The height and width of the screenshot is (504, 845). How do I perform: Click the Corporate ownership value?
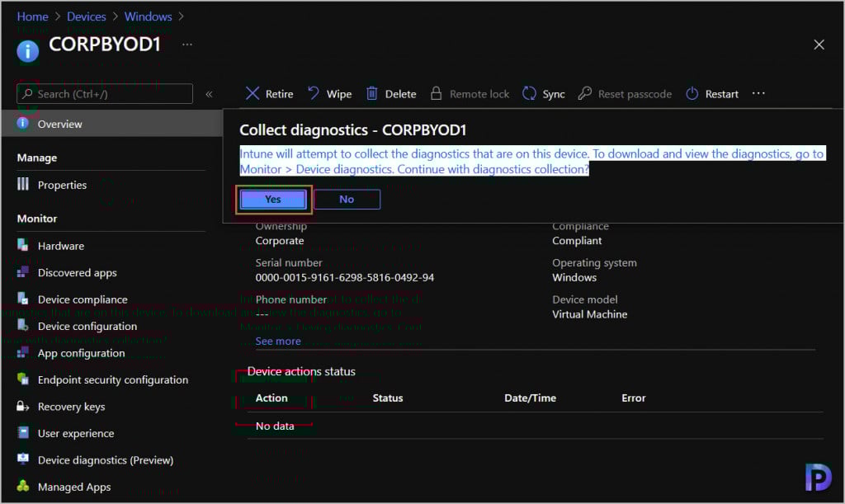pyautogui.click(x=280, y=241)
